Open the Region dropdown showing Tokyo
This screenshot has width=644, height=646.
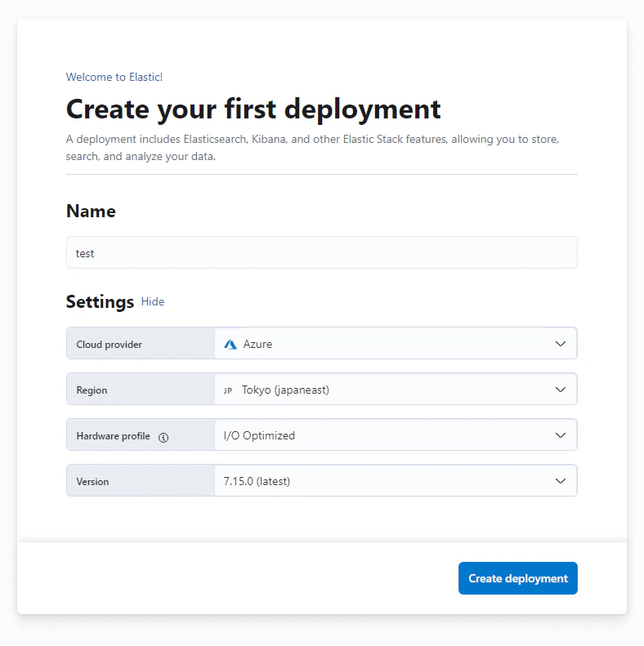click(x=396, y=390)
